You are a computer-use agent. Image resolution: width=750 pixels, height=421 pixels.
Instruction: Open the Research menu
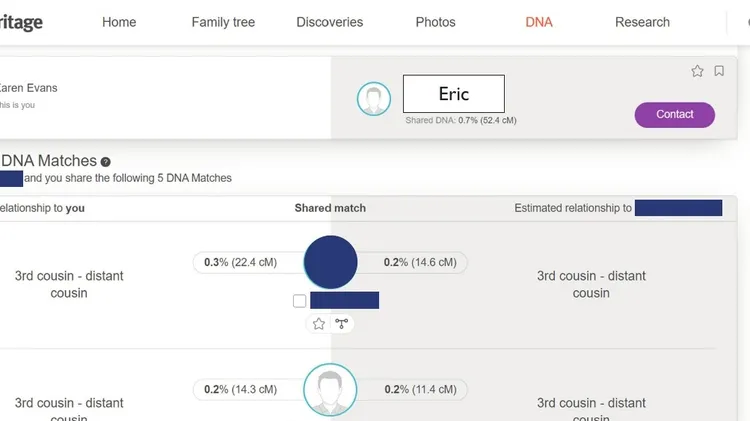[x=642, y=22]
